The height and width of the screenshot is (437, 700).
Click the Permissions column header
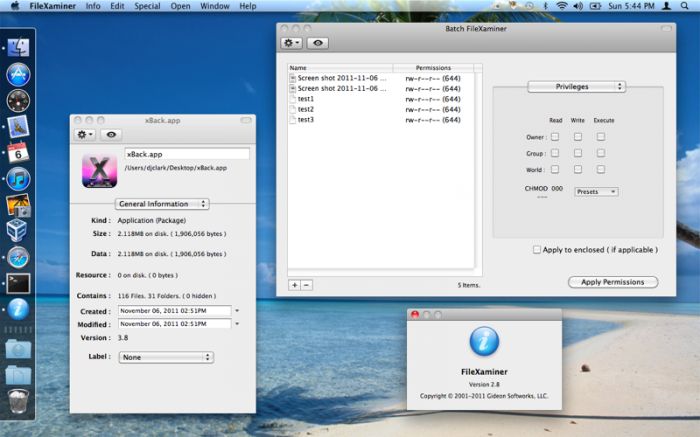coord(433,68)
